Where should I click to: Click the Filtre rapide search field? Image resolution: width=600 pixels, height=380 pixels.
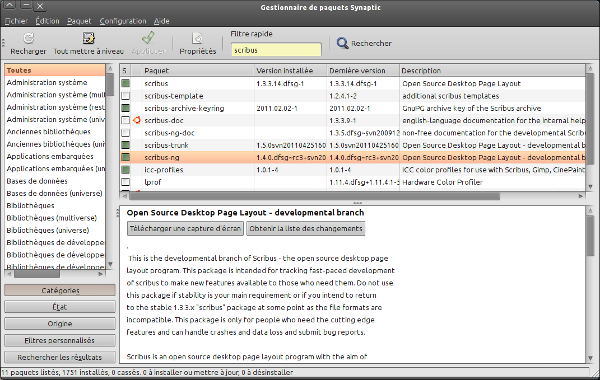coord(276,50)
